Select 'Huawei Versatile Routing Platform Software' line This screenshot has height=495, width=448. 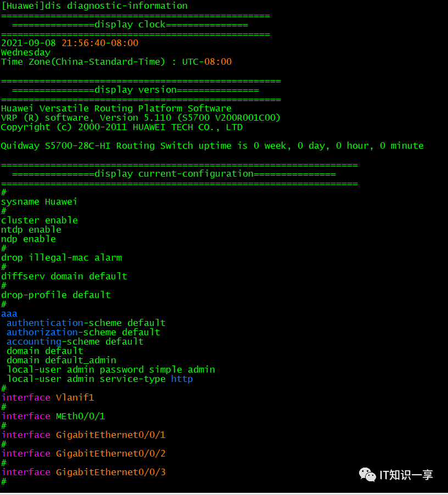pos(116,109)
